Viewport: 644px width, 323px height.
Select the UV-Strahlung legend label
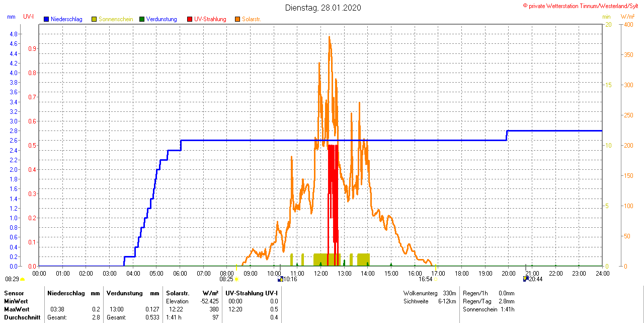(210, 19)
